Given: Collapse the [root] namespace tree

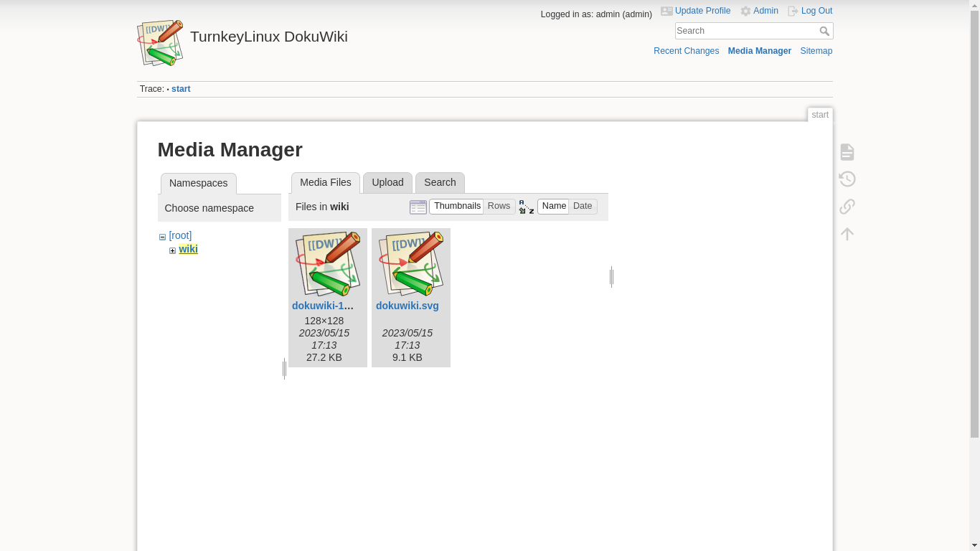Looking at the screenshot, I should pyautogui.click(x=162, y=237).
